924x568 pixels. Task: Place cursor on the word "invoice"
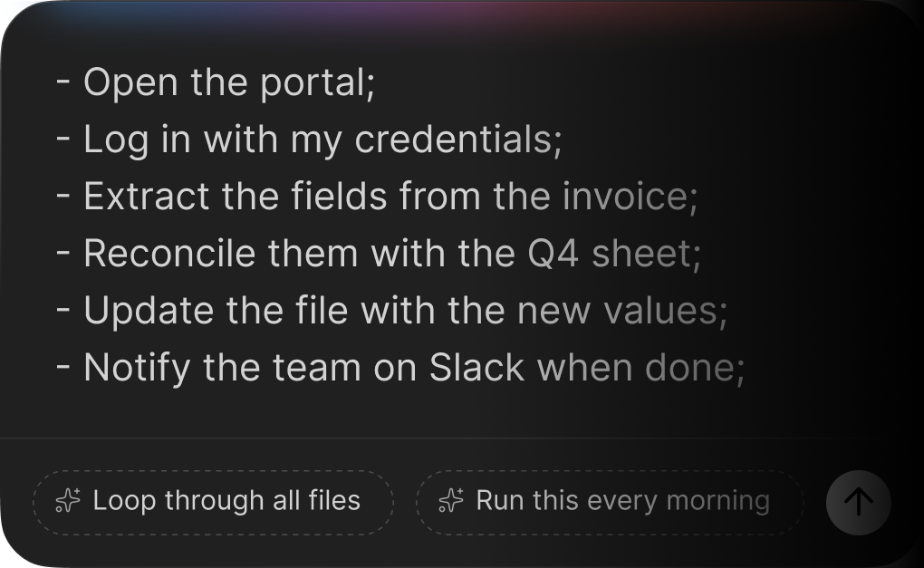click(x=625, y=197)
